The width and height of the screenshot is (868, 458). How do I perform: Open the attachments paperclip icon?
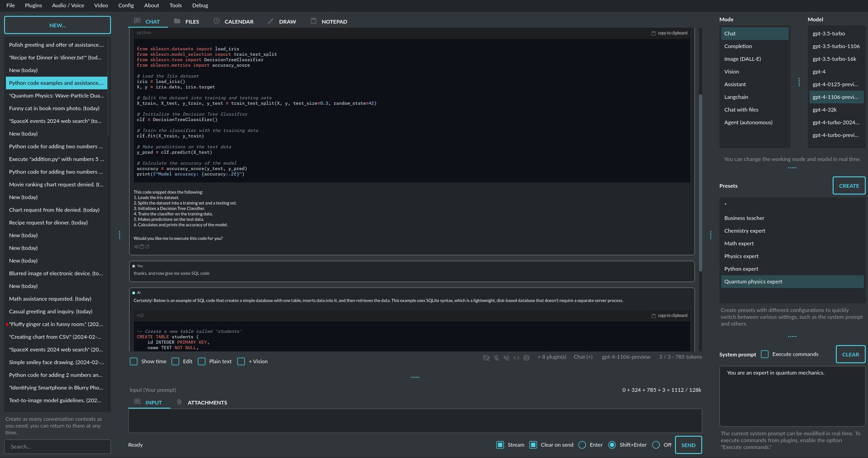click(179, 402)
